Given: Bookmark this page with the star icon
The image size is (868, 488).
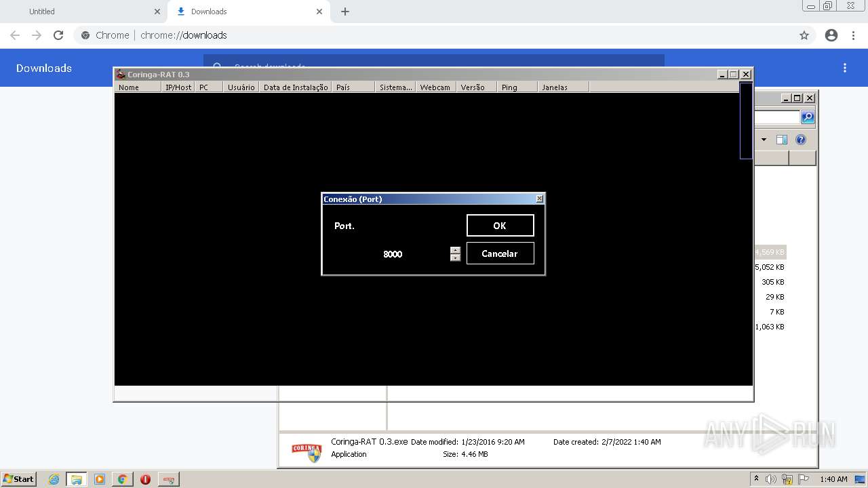Looking at the screenshot, I should [804, 35].
